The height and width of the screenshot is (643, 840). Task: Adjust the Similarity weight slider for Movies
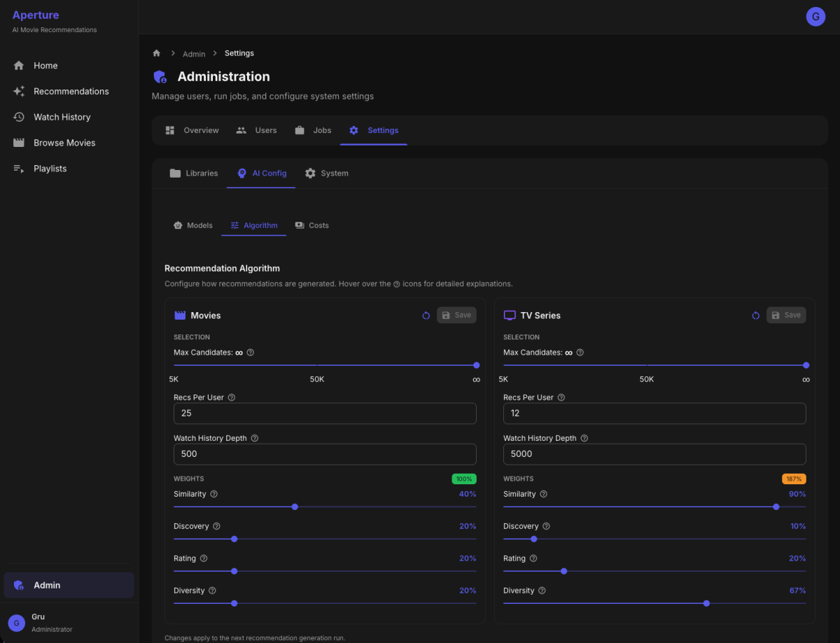point(295,507)
